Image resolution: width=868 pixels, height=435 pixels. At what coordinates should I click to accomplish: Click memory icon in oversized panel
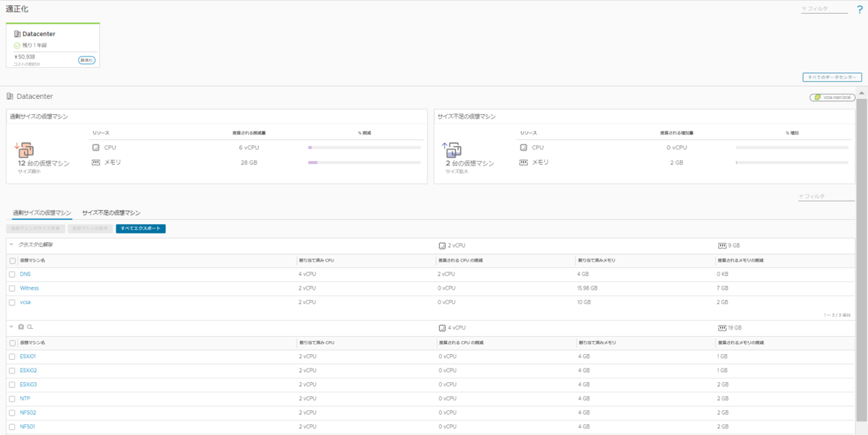point(96,163)
